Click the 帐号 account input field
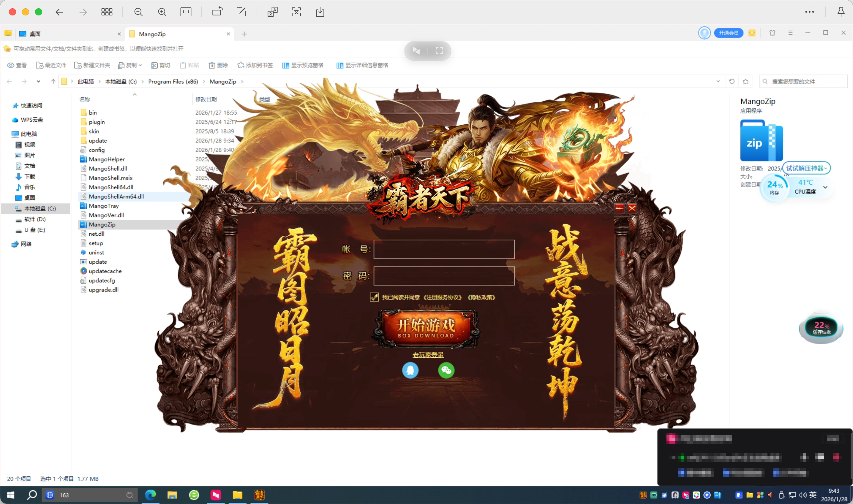The width and height of the screenshot is (853, 504). coord(444,249)
